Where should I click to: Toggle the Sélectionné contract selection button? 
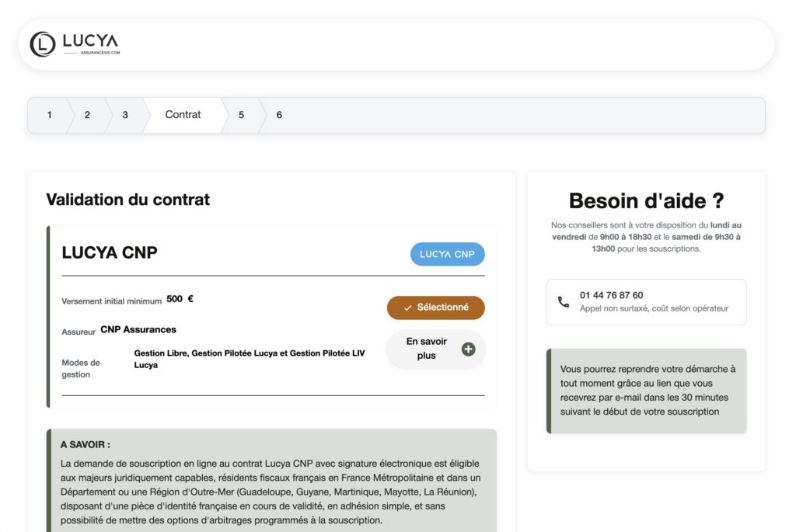click(435, 308)
